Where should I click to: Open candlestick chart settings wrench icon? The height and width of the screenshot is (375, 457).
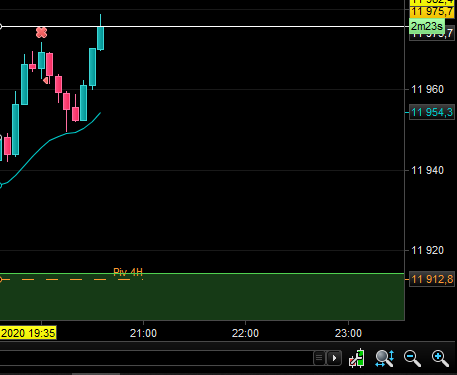(x=356, y=358)
